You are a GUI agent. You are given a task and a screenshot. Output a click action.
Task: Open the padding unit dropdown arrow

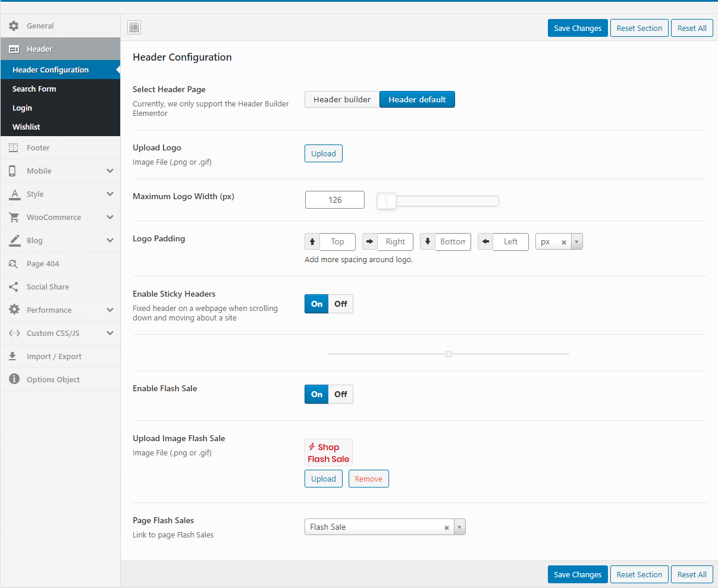(576, 241)
